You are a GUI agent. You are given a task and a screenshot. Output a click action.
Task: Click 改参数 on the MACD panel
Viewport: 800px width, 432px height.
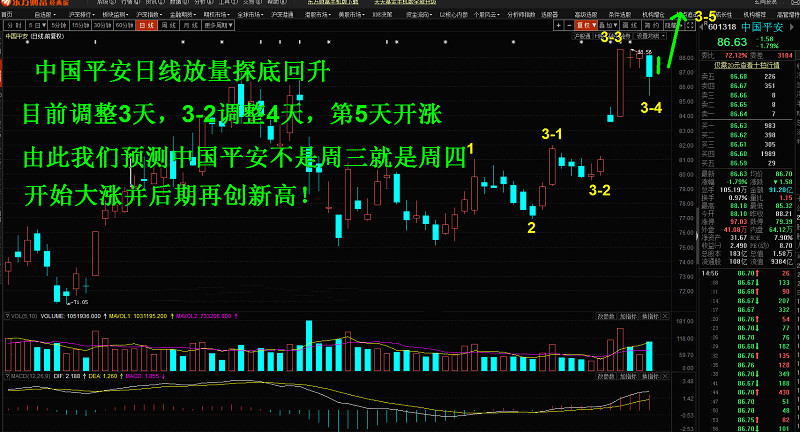pyautogui.click(x=607, y=376)
